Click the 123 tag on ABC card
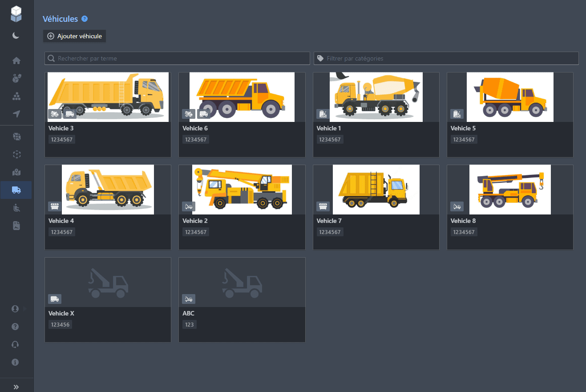Image resolution: width=586 pixels, height=392 pixels. coord(190,325)
